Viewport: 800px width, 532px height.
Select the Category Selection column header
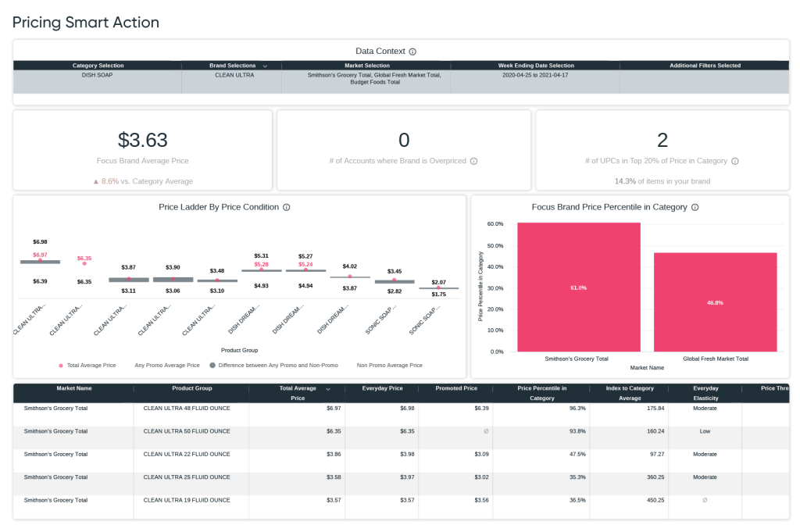pyautogui.click(x=98, y=66)
